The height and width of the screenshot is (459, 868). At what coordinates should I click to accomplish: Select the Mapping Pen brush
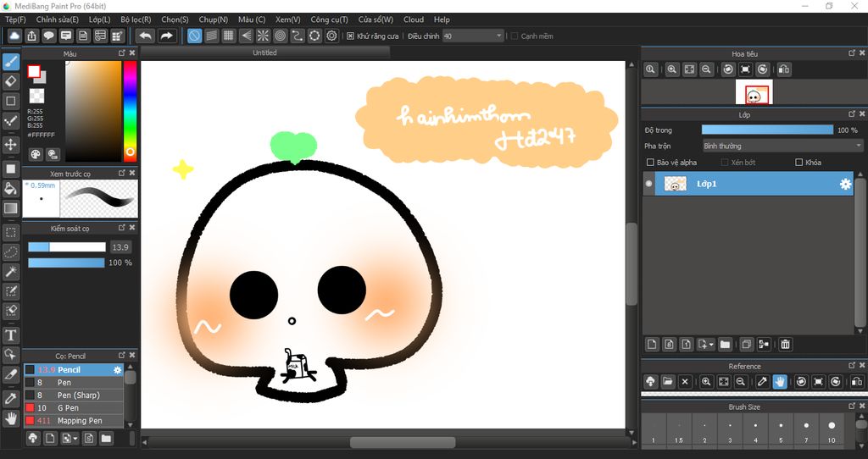pyautogui.click(x=73, y=421)
